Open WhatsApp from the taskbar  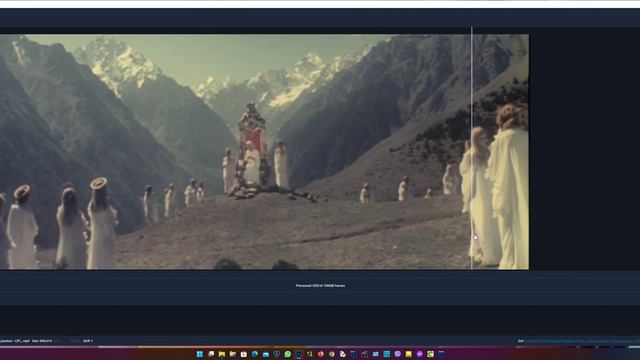click(x=288, y=354)
